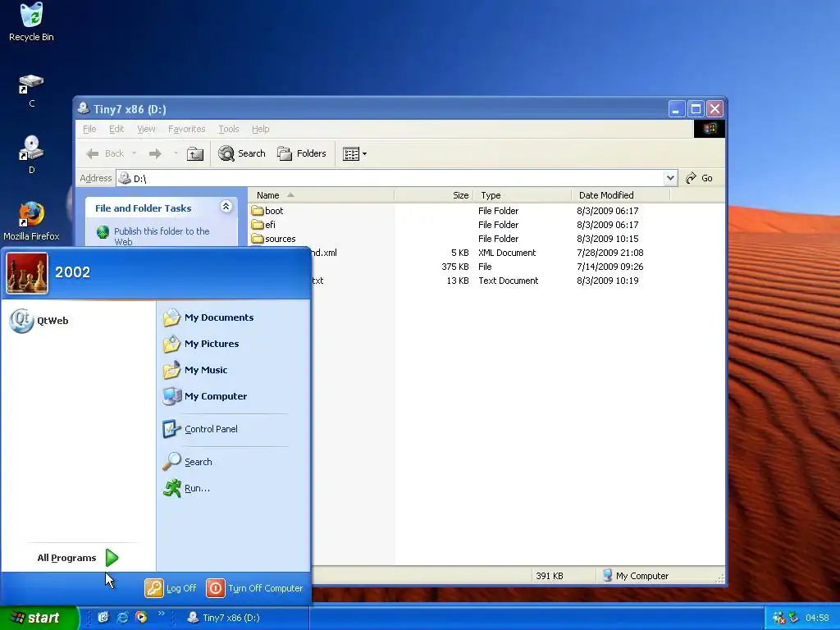Open the Tools menu

coord(229,129)
